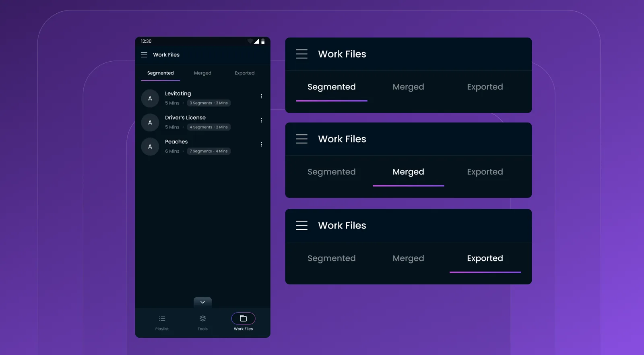Click the '6 Mins' duration under Peaches

[172, 152]
